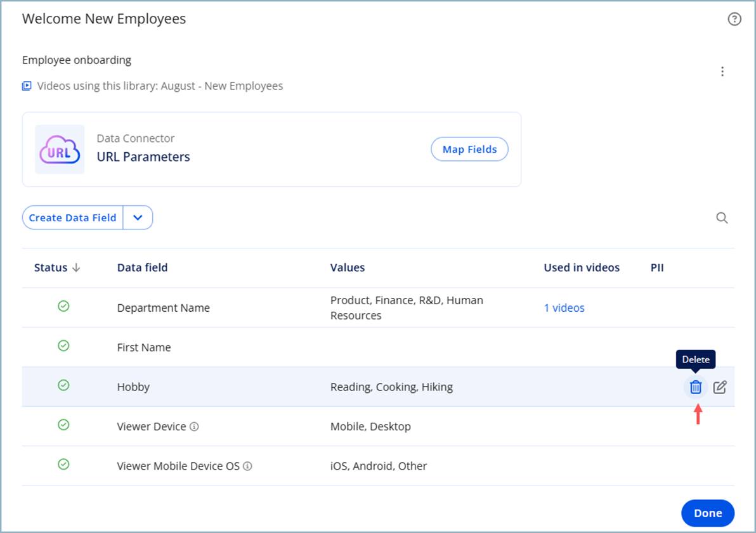Click the 'Product, Finance, R&D, Human Resources' values

407,308
